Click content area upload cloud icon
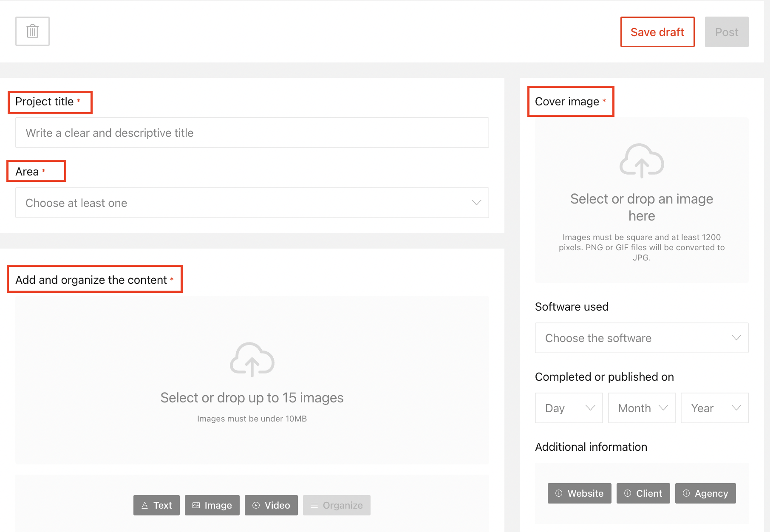Image resolution: width=770 pixels, height=532 pixels. 252,359
